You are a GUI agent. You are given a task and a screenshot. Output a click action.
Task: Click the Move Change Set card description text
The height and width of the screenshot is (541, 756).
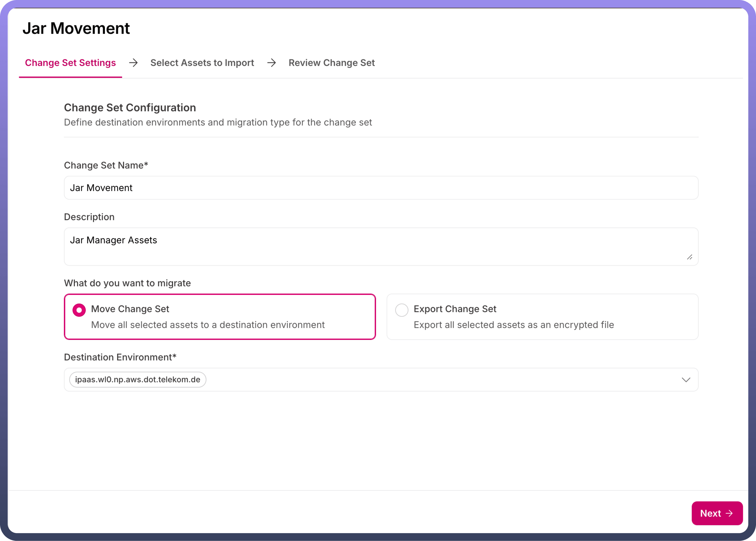pyautogui.click(x=208, y=325)
